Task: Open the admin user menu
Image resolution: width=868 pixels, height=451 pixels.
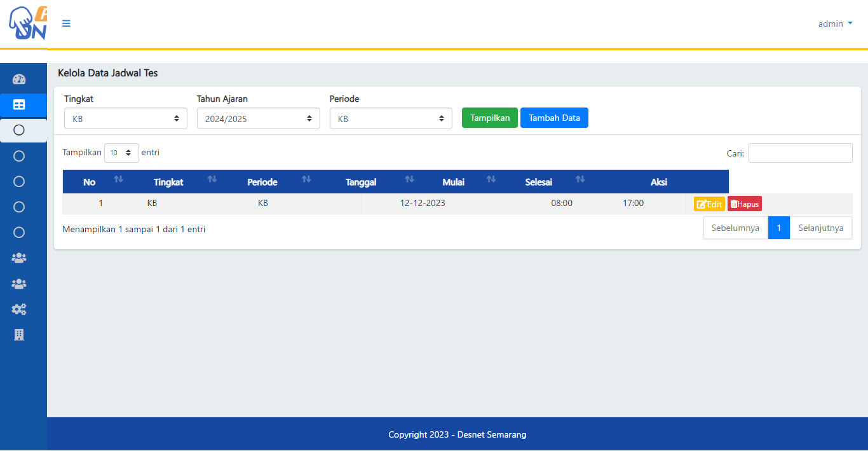Action: pos(834,24)
